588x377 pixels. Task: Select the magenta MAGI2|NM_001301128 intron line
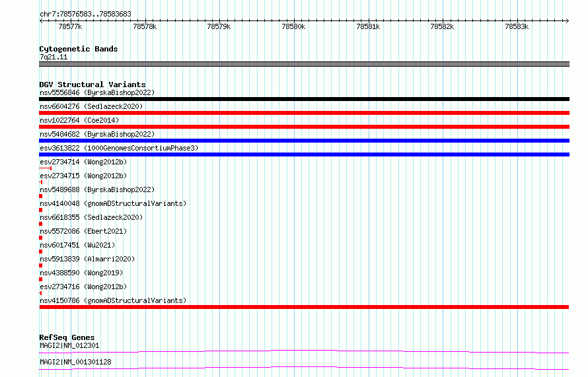[304, 368]
